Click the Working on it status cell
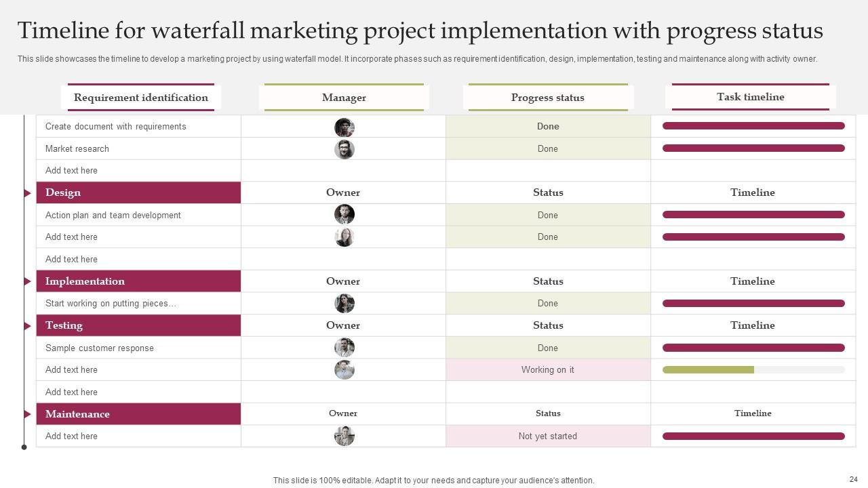Viewport: 868px width, 488px height. 548,370
